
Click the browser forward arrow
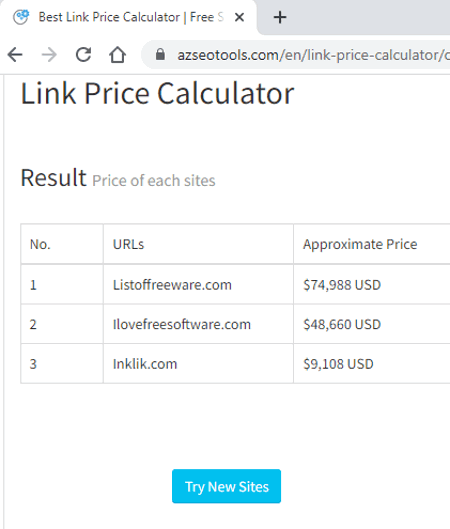click(49, 55)
